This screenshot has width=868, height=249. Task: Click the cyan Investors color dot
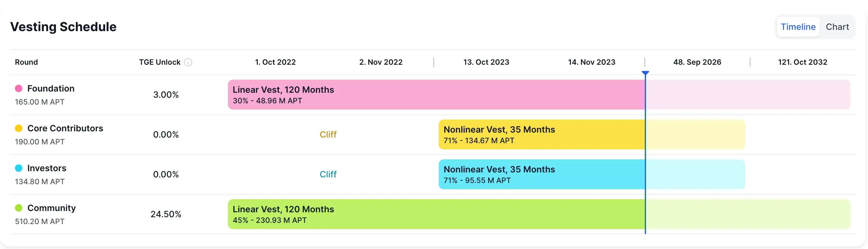[x=19, y=168]
